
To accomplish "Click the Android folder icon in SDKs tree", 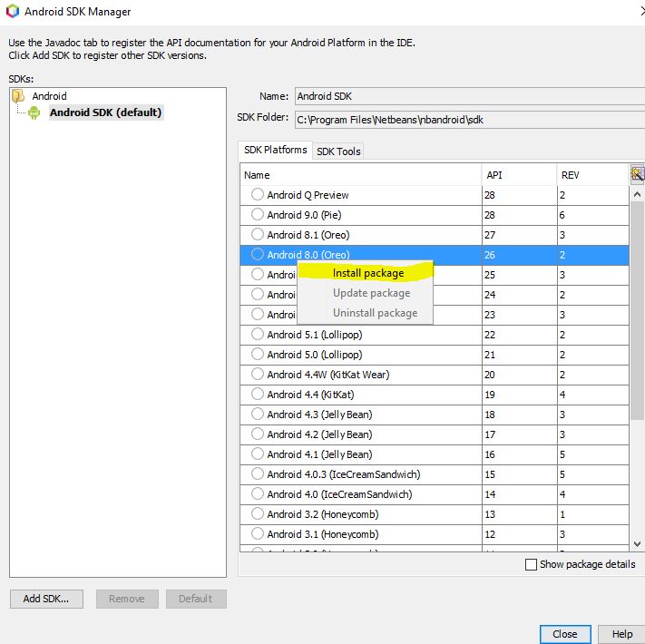I will coord(18,96).
